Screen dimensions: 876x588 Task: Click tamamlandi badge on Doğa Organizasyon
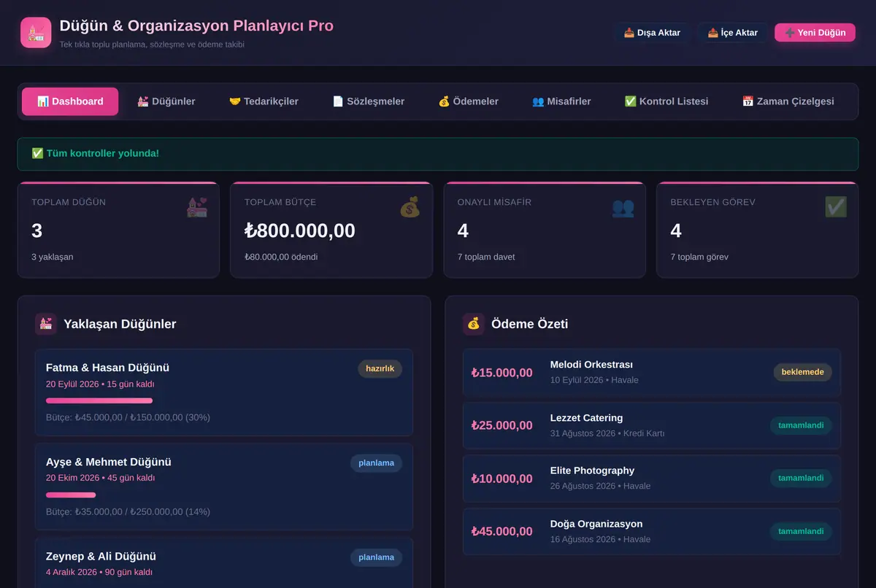click(801, 531)
